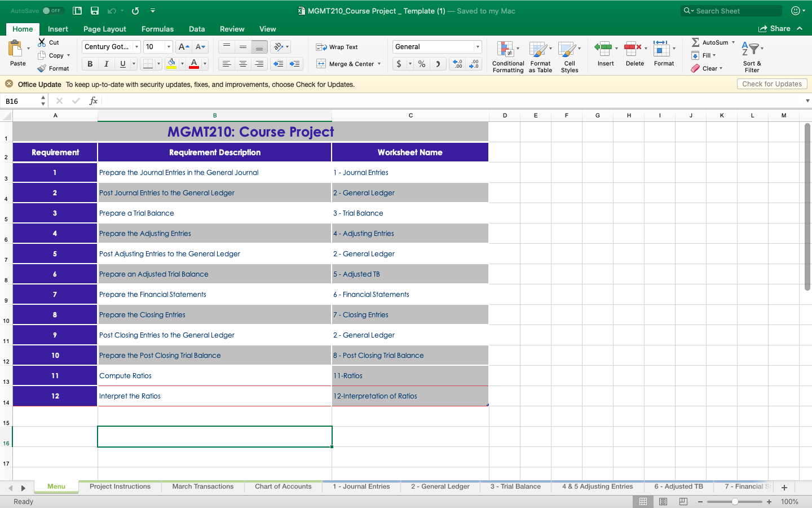The height and width of the screenshot is (508, 812).
Task: Apply the percent style format
Action: (x=422, y=64)
